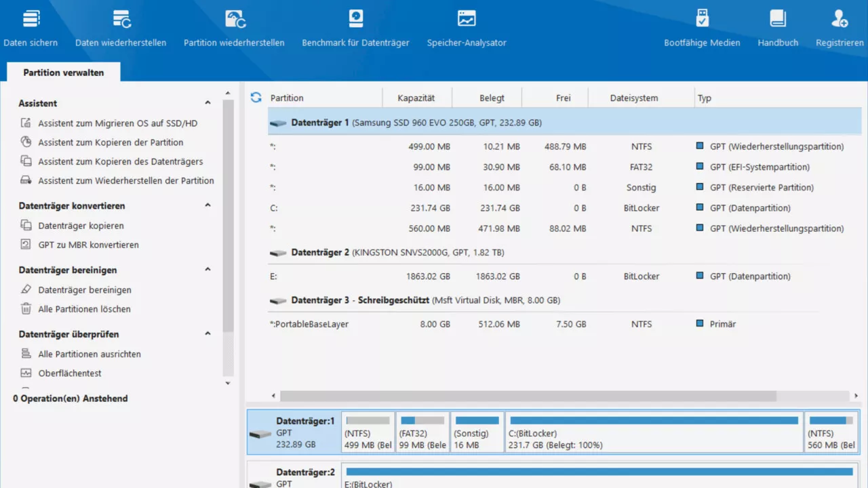
Task: Select Alle Partitionen löschen
Action: 85,308
